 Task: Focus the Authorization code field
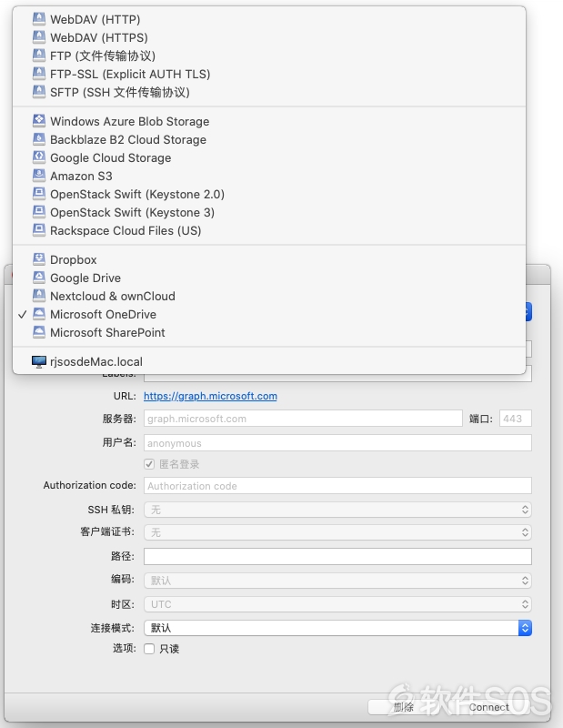[337, 486]
